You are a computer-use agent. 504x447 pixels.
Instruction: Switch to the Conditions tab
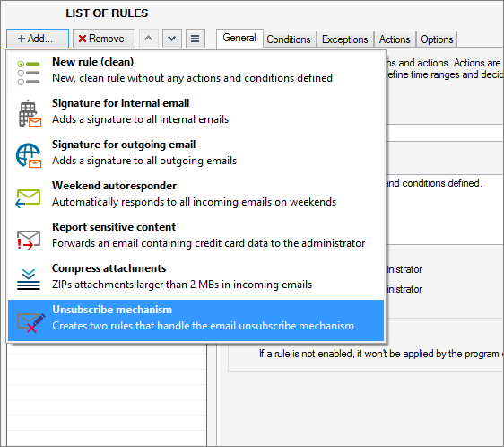[x=289, y=39]
